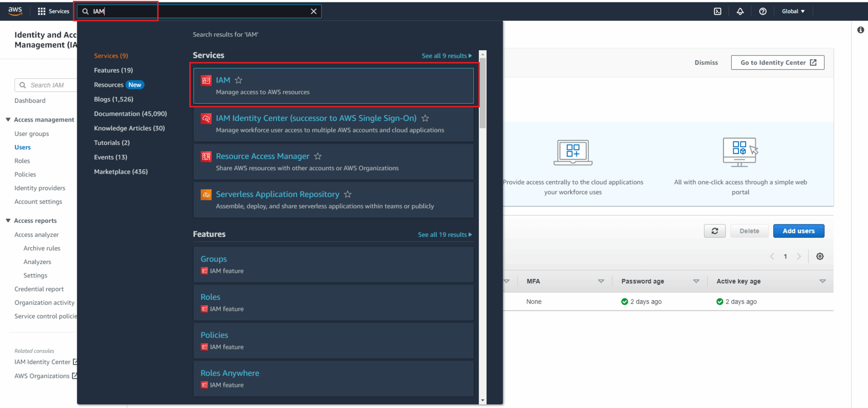868x408 pixels.
Task: Clear the search box with X
Action: pyautogui.click(x=314, y=11)
